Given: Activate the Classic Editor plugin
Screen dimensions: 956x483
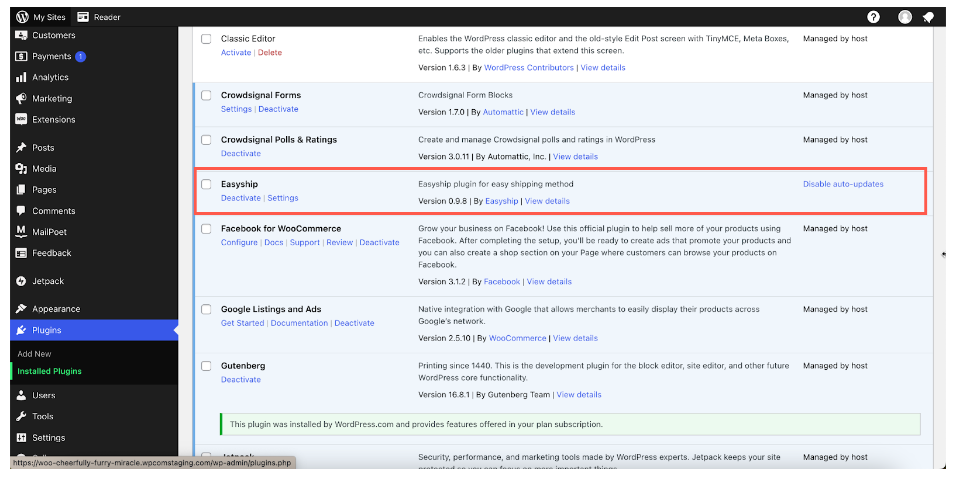Looking at the screenshot, I should [236, 52].
